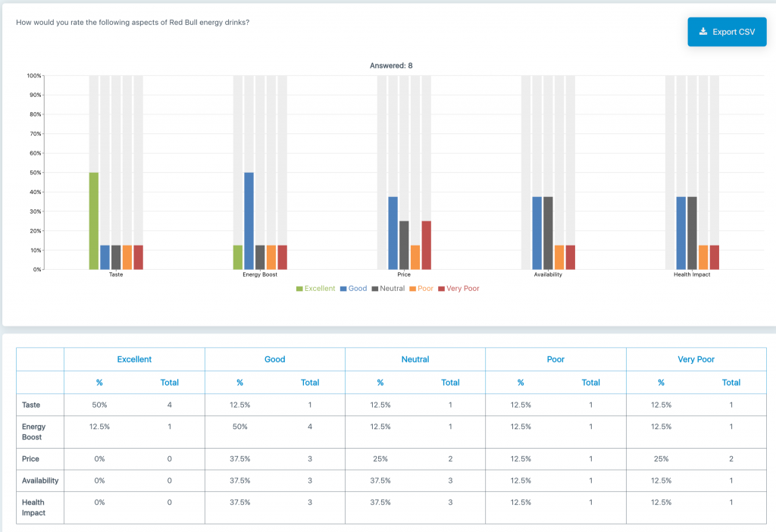Screen dimensions: 776x532
Task: Click the 50% cell in the Energy Boost row
Action: [240, 427]
